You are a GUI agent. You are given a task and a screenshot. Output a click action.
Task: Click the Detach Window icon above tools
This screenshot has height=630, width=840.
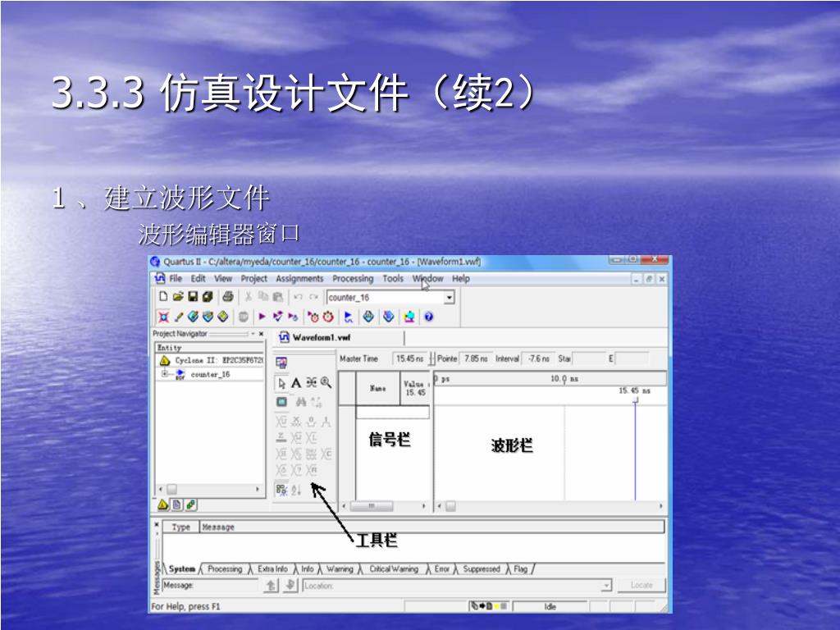coord(281,363)
